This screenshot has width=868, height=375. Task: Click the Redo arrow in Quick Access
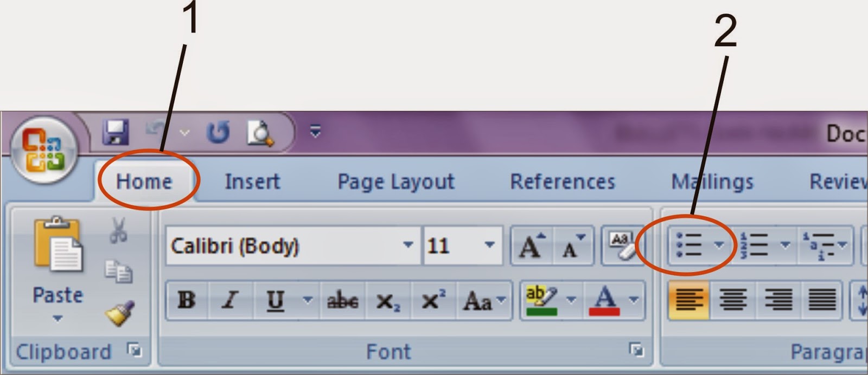click(218, 133)
